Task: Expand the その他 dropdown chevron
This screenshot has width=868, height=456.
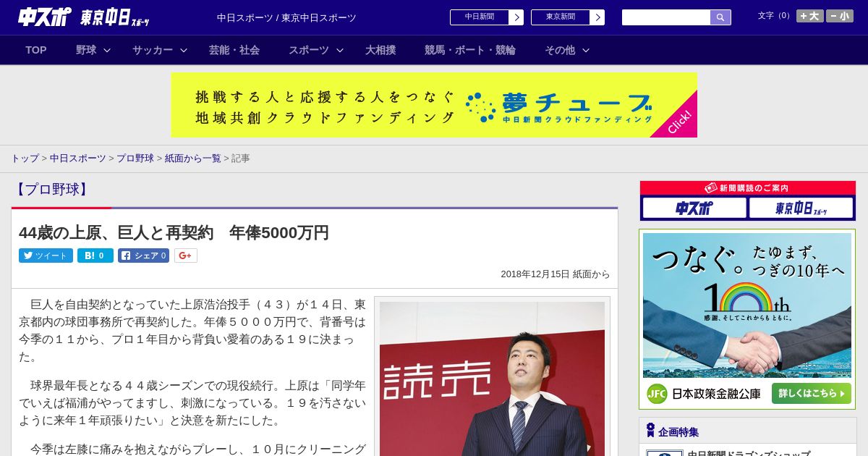Action: coord(586,50)
